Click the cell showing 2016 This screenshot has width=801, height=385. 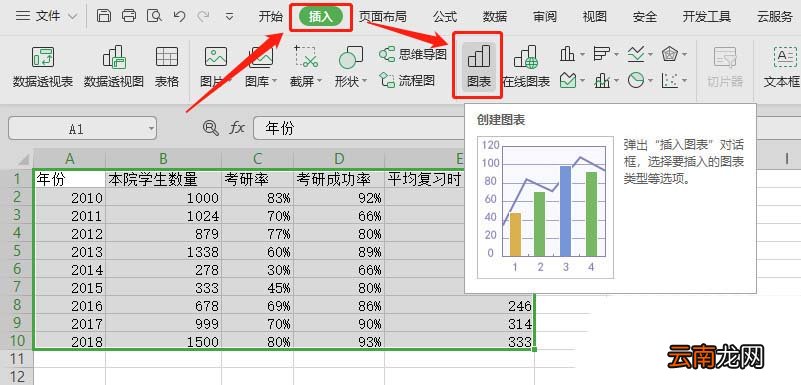(x=69, y=306)
